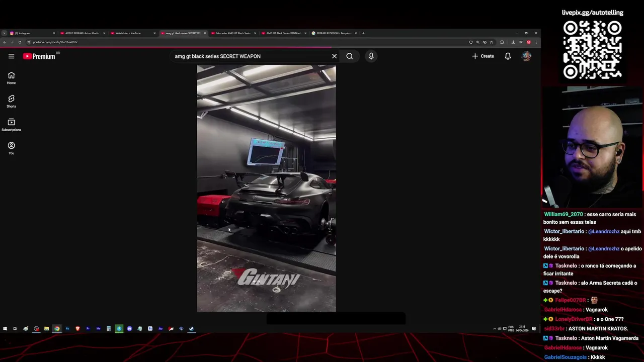The image size is (644, 362).
Task: Open the tab search dropdown arrow
Action: 4,33
